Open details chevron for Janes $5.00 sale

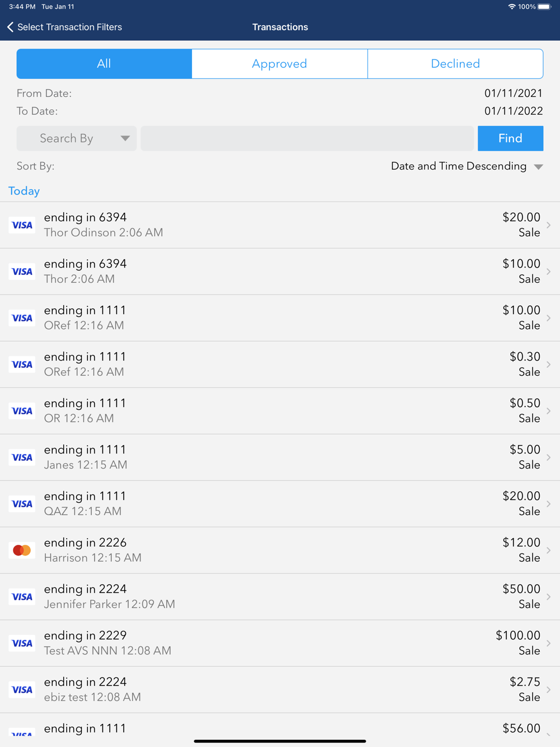click(549, 457)
